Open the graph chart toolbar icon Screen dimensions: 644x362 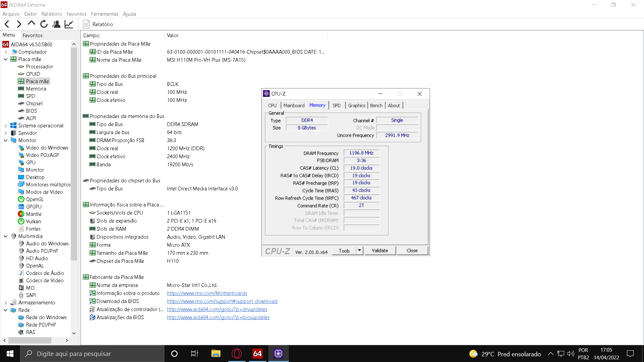pyautogui.click(x=69, y=24)
